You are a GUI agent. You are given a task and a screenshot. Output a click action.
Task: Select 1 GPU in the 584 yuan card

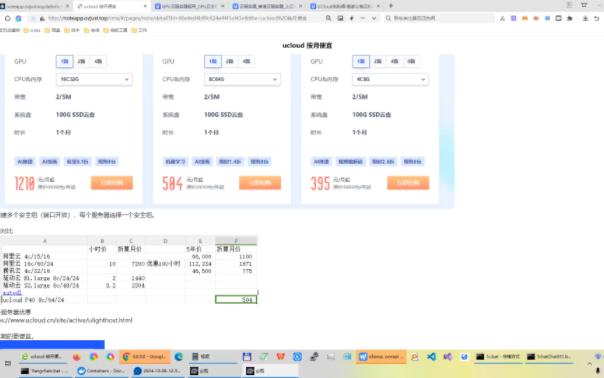click(x=213, y=61)
